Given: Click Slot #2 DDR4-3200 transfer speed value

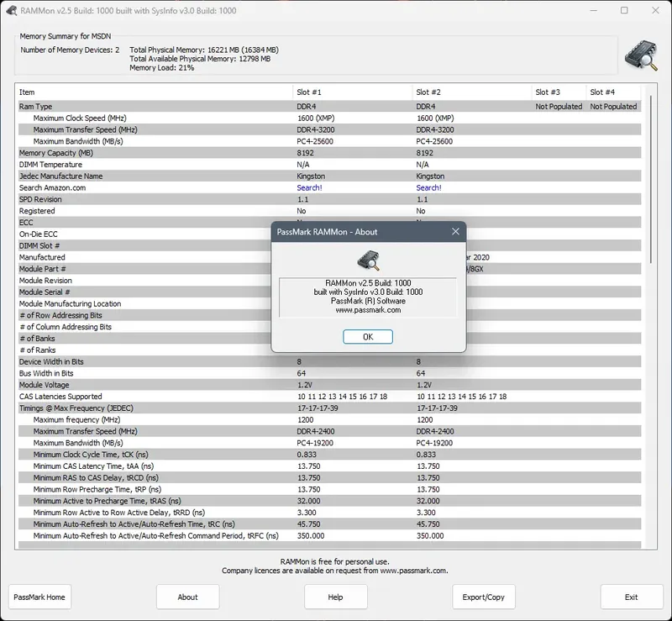Looking at the screenshot, I should coord(435,129).
